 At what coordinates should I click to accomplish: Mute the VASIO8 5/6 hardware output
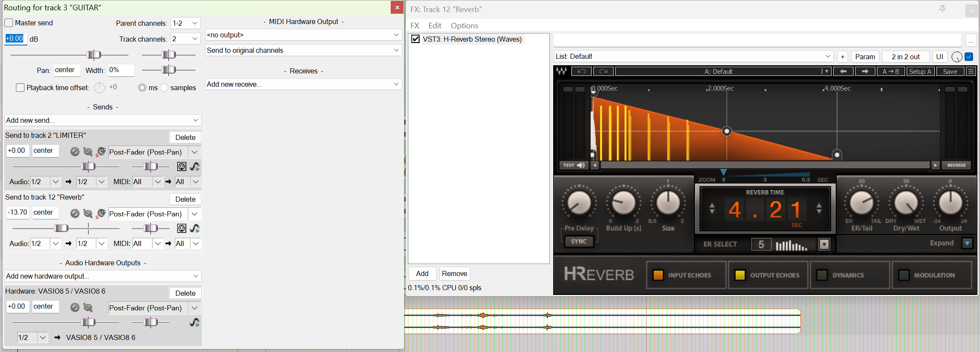click(x=75, y=307)
